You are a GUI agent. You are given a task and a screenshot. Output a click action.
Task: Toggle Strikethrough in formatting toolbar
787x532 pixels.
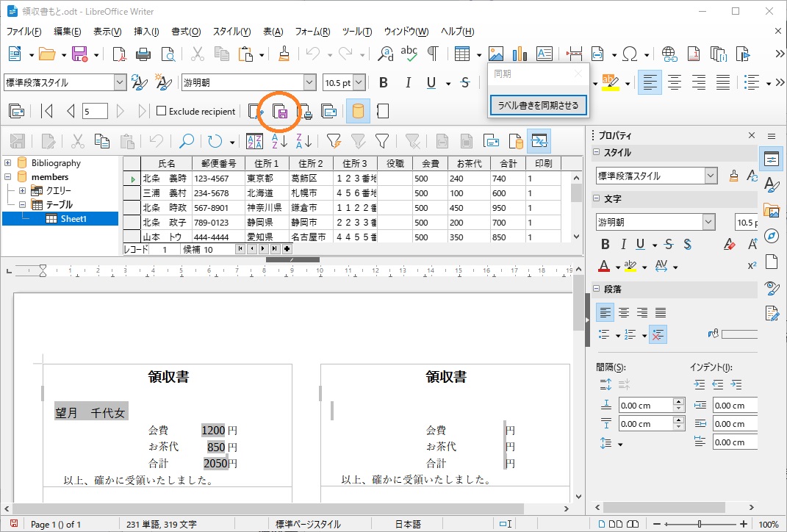[x=465, y=83]
